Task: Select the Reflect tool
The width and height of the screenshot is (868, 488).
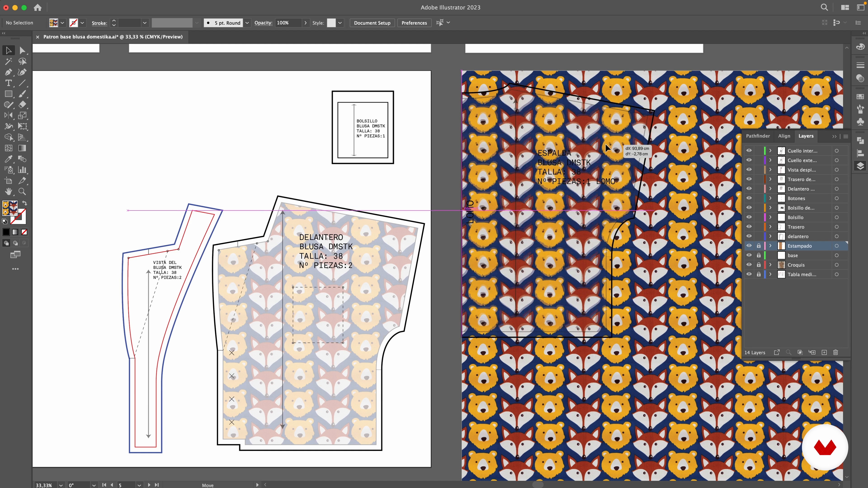Action: pos(8,115)
